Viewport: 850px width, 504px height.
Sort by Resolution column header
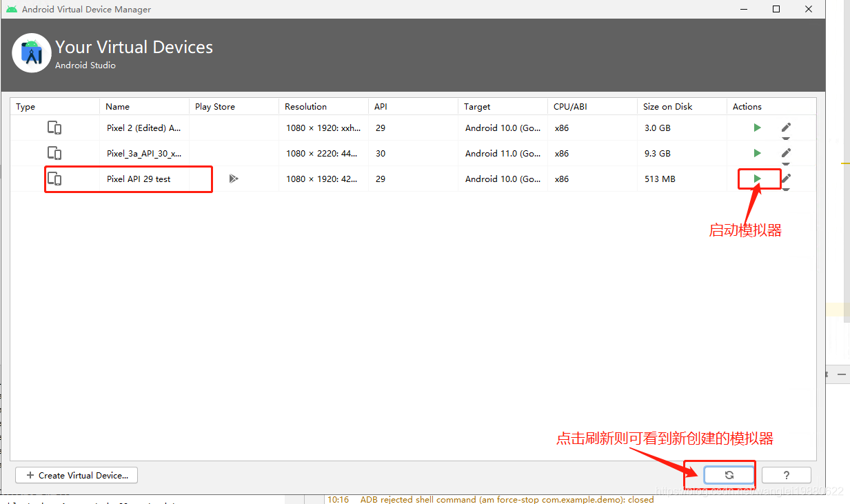click(x=324, y=106)
